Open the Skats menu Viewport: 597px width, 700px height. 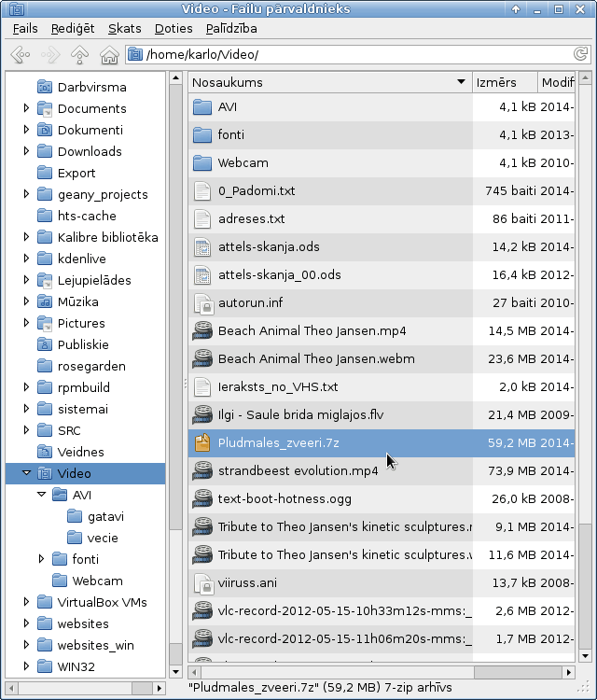tap(124, 29)
